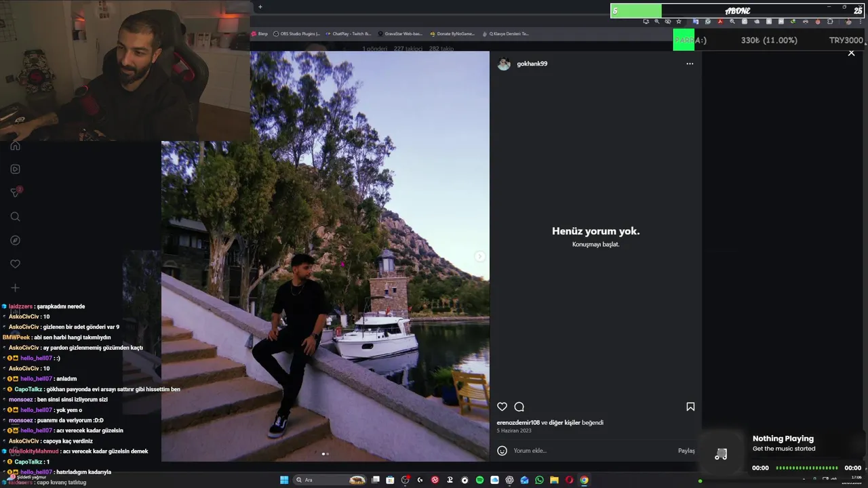Image resolution: width=868 pixels, height=488 pixels.
Task: Open the three-dot options menu of post
Action: pyautogui.click(x=690, y=64)
